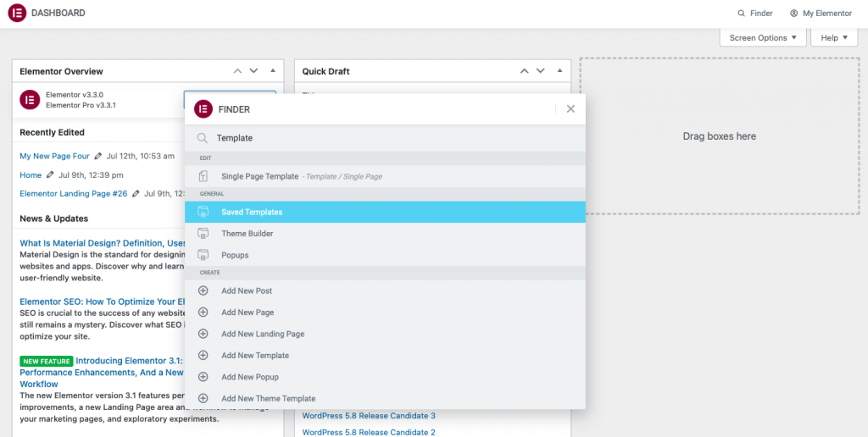
Task: Move Quick Draft widget up
Action: coord(524,71)
